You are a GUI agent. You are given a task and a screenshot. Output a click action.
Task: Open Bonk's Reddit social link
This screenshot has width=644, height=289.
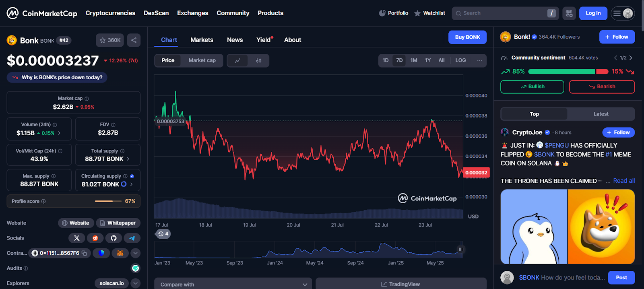point(95,238)
